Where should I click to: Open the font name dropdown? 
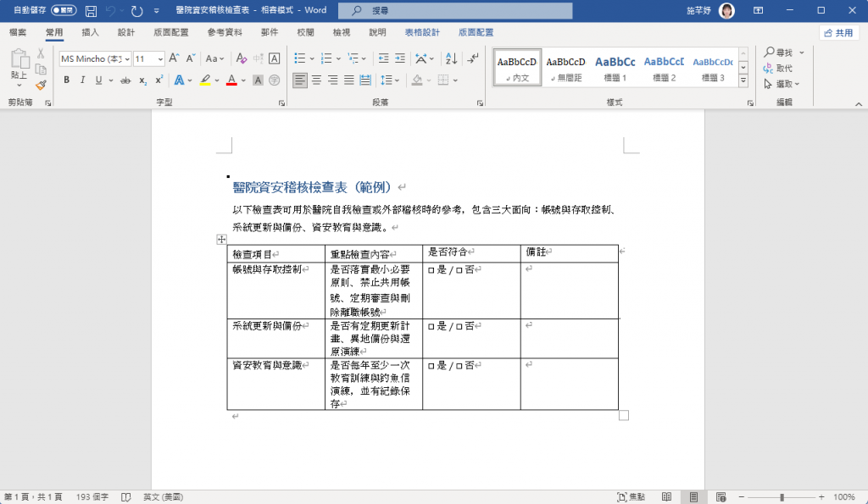tap(127, 58)
